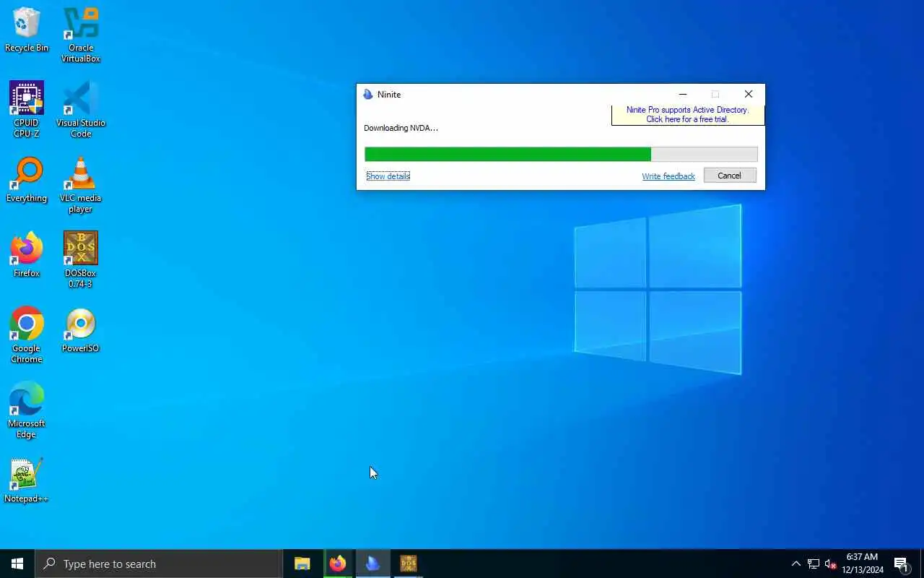Viewport: 924px width, 578px height.
Task: Open the Write feedback link
Action: point(668,176)
